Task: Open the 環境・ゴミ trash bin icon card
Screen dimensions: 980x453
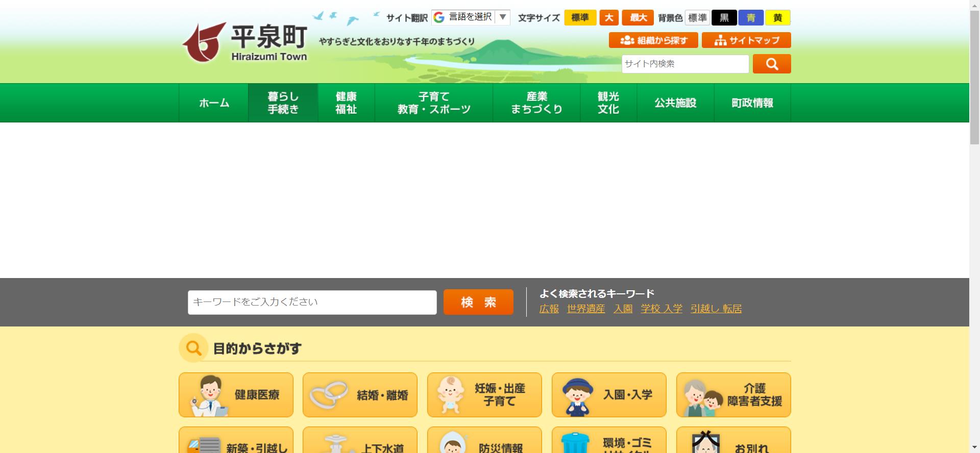Action: click(609, 440)
